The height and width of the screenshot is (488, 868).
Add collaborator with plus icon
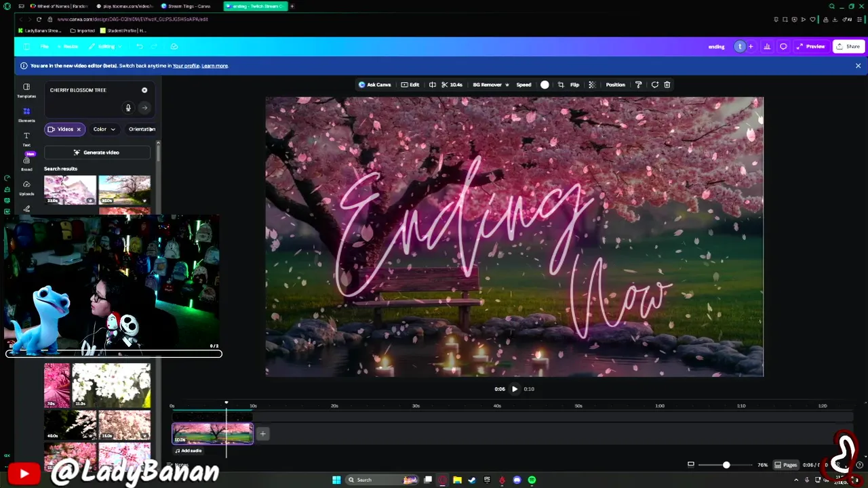pos(751,47)
